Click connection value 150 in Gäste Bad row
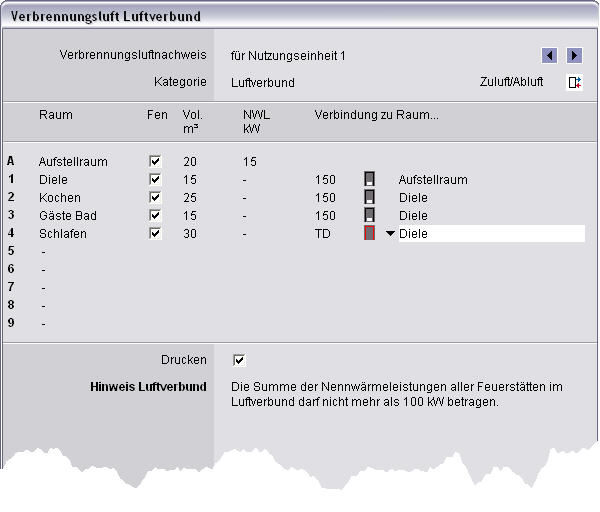Viewport: 600px width, 512px height. tap(325, 216)
